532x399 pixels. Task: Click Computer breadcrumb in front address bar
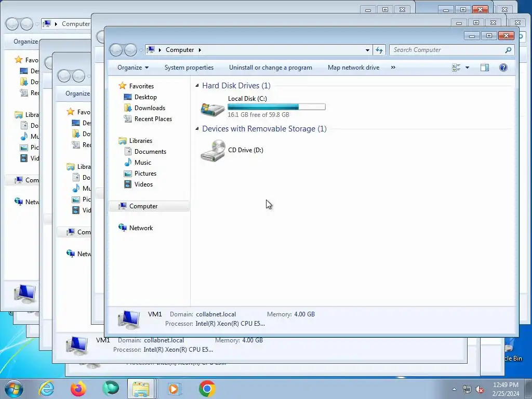click(180, 50)
